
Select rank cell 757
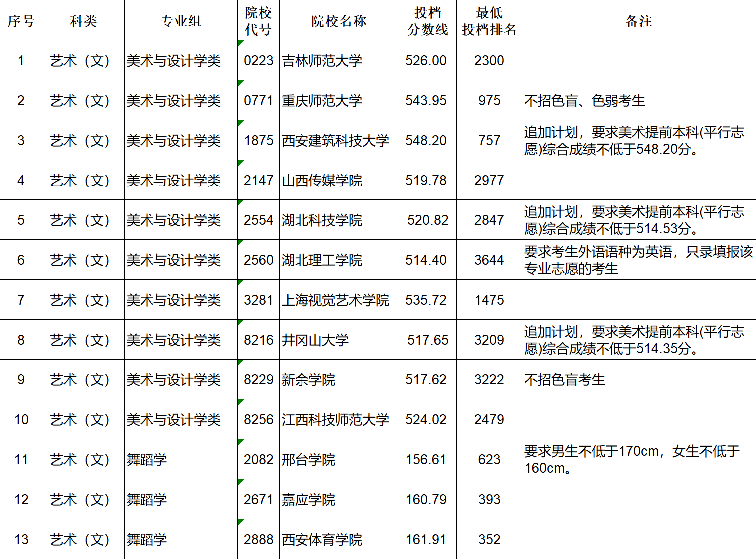(x=489, y=140)
